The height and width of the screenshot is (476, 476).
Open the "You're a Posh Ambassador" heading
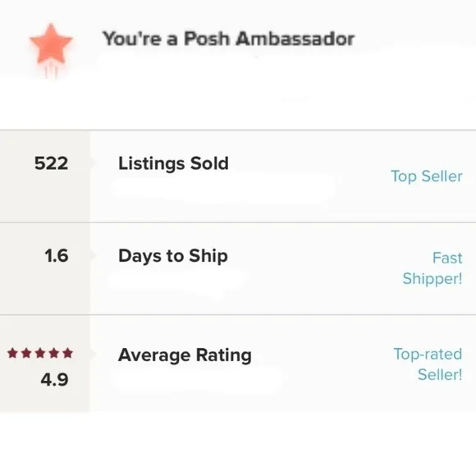[228, 39]
